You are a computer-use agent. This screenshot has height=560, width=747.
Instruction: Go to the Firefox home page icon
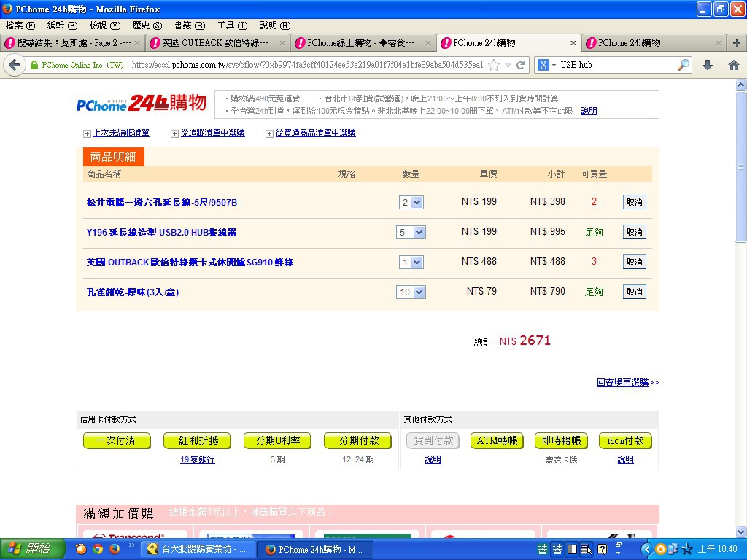[x=734, y=65]
